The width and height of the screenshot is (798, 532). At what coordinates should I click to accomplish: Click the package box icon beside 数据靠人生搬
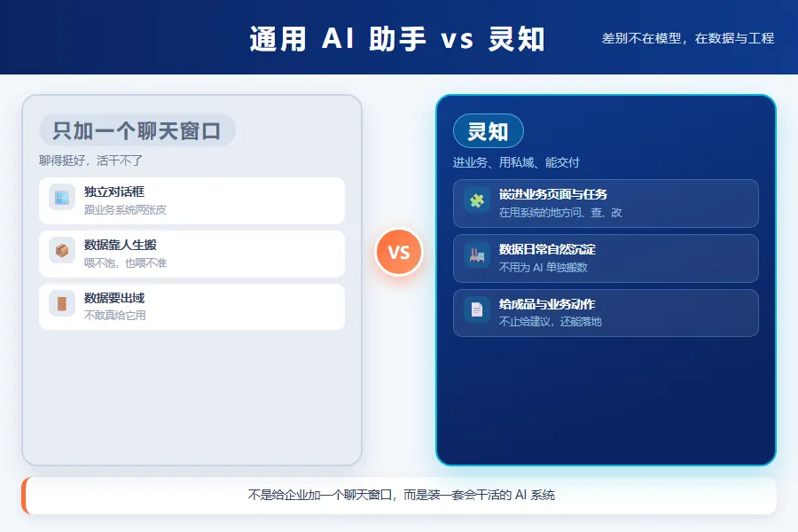[62, 250]
